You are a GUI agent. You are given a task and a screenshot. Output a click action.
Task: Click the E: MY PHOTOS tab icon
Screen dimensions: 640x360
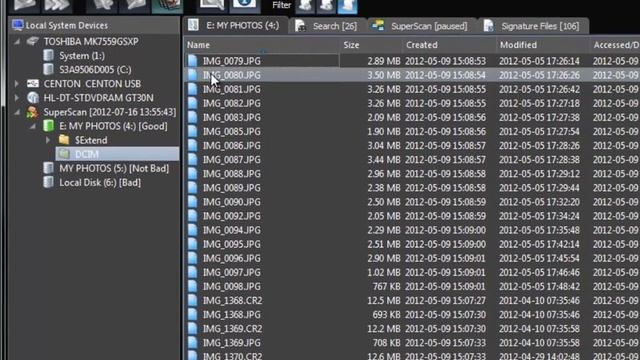193,25
